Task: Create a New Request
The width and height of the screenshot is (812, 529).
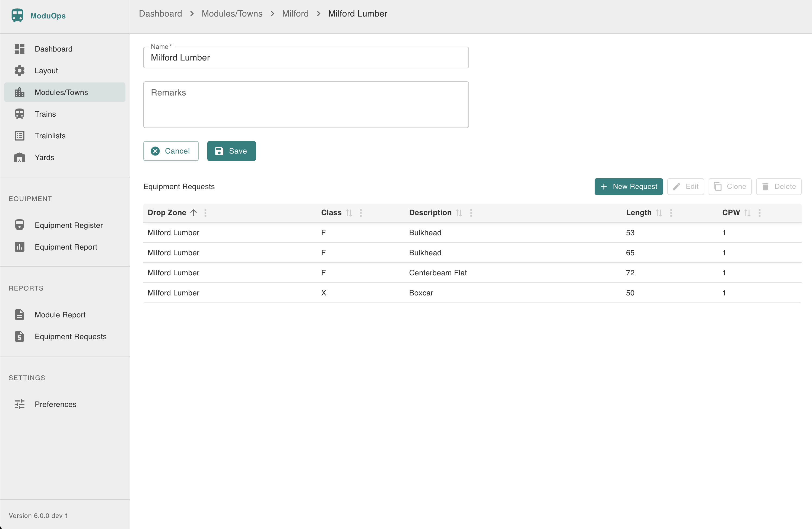Action: [x=629, y=187]
